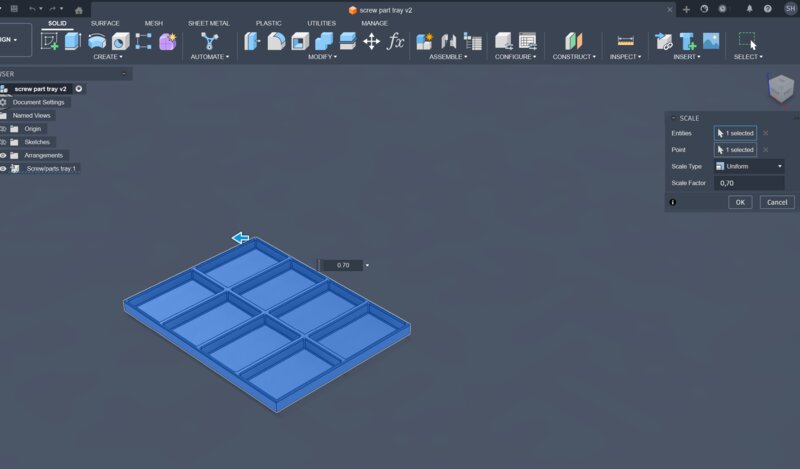Select the Hole tool
This screenshot has height=469, width=800.
click(x=120, y=41)
